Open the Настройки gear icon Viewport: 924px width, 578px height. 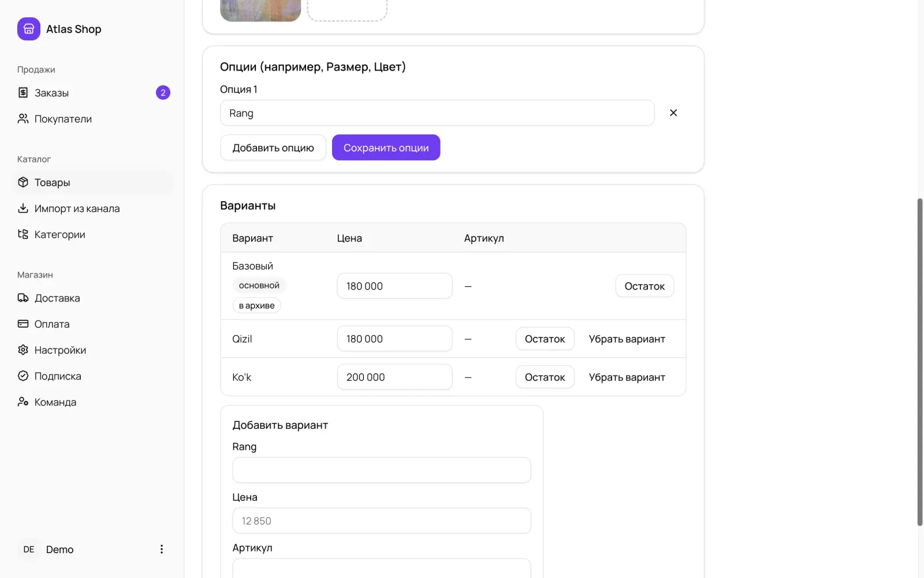23,350
